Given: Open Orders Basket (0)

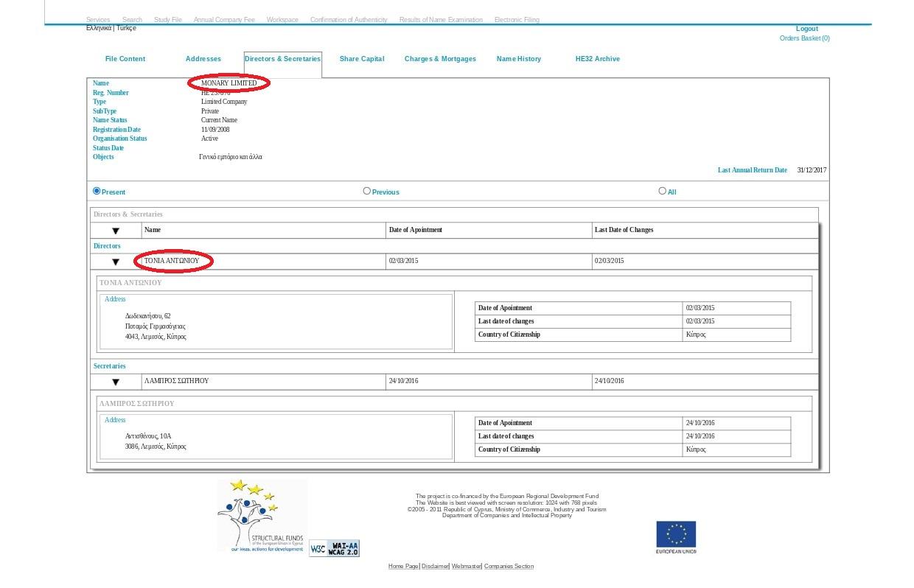Looking at the screenshot, I should [805, 38].
